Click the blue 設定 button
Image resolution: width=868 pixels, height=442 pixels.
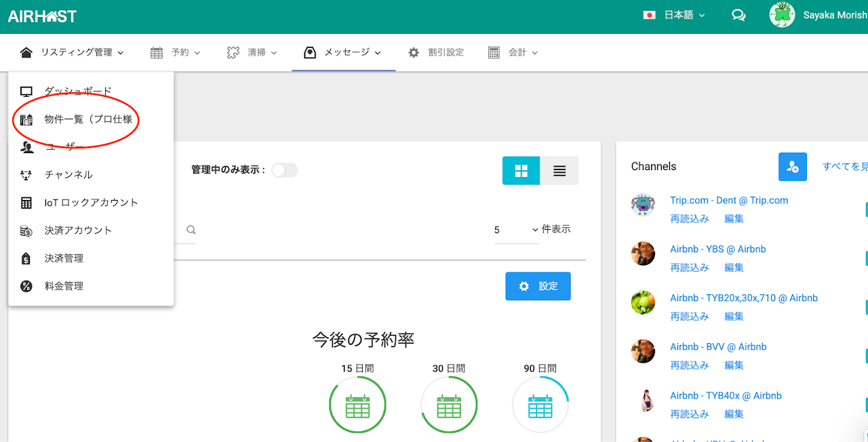click(x=538, y=286)
